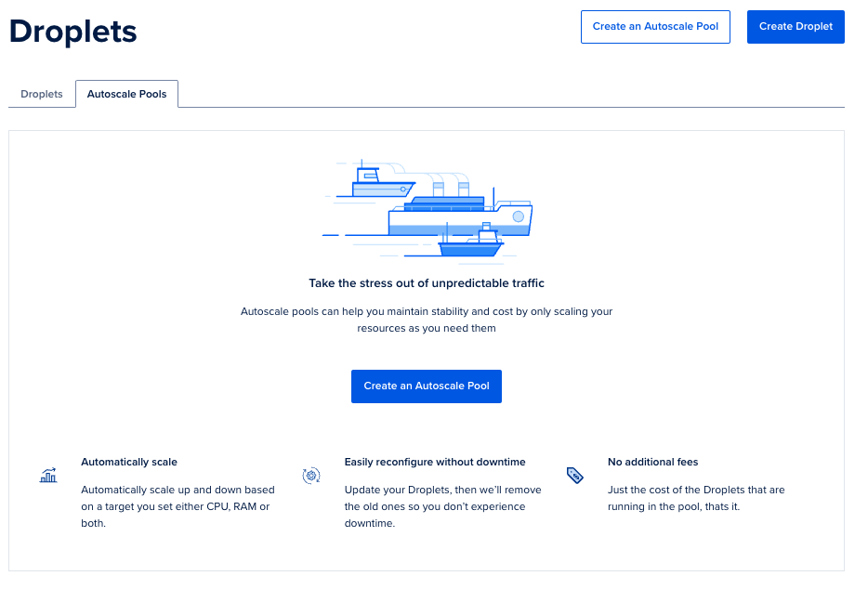Click 'Easily reconfigure without downtime' heading
This screenshot has width=868, height=589.
[435, 462]
